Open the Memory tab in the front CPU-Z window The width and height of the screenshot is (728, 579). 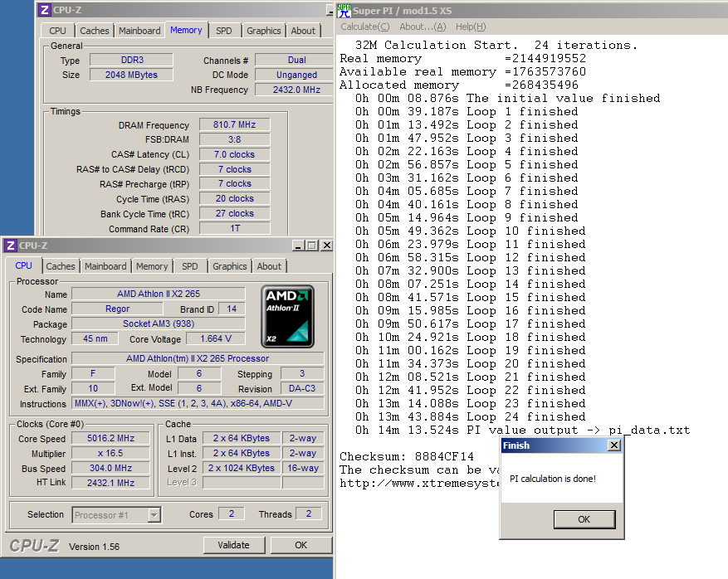(x=152, y=266)
